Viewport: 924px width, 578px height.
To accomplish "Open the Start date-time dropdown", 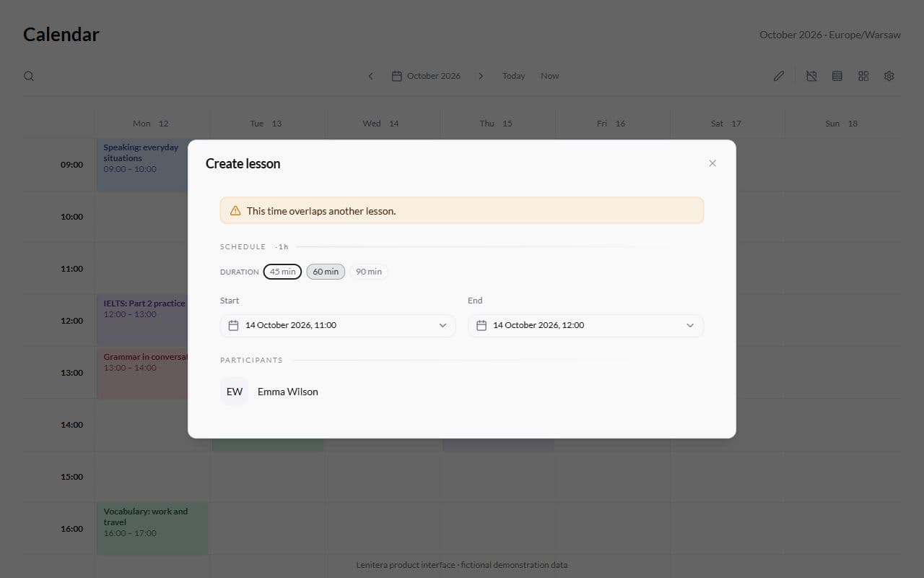I will [338, 325].
